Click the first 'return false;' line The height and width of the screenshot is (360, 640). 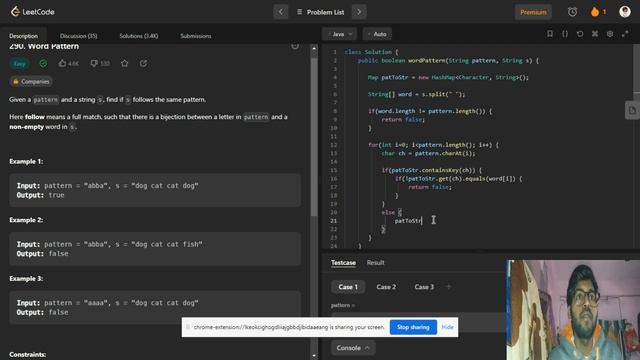403,120
